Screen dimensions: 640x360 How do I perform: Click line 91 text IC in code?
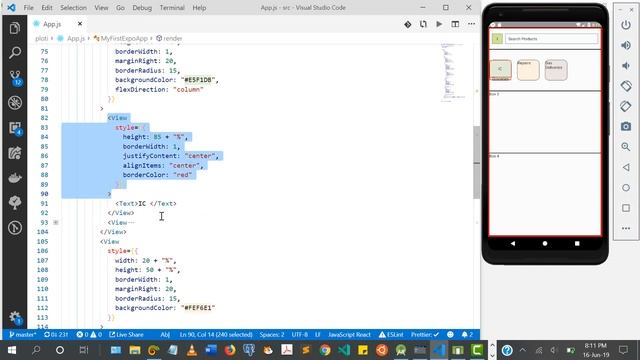coord(142,204)
